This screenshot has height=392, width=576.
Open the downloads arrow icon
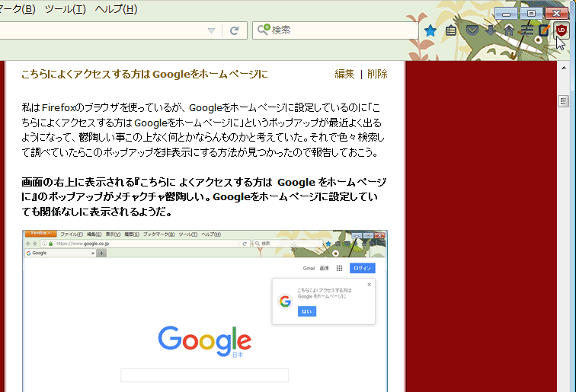491,30
